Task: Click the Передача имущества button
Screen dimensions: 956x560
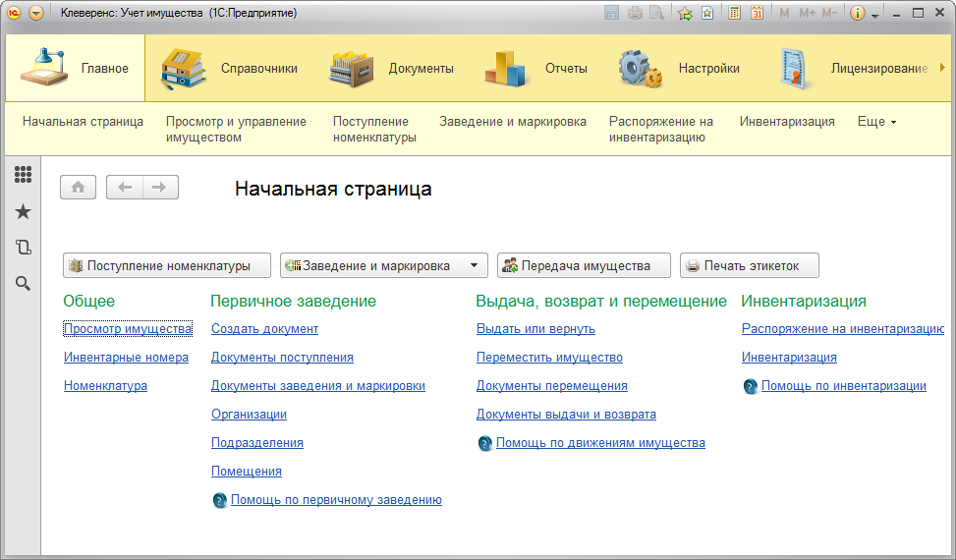Action: (584, 265)
